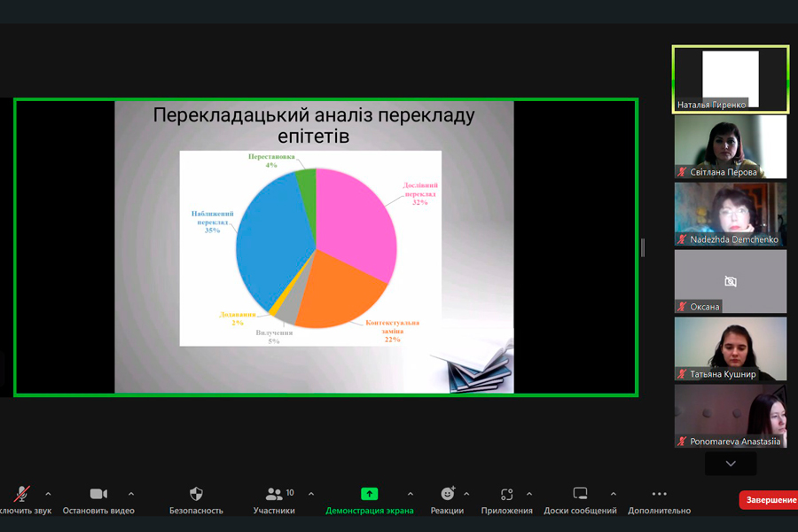Click camera-off icon in Оксана's tile

coord(731,281)
